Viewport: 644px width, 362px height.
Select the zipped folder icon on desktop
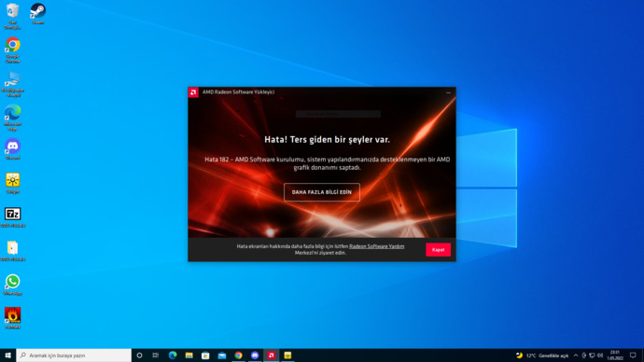click(x=13, y=251)
